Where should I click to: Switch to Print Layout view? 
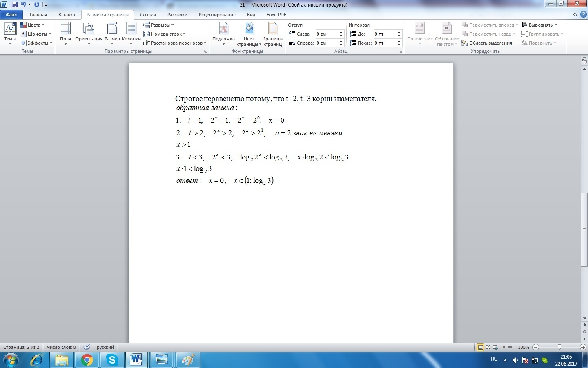[481, 348]
